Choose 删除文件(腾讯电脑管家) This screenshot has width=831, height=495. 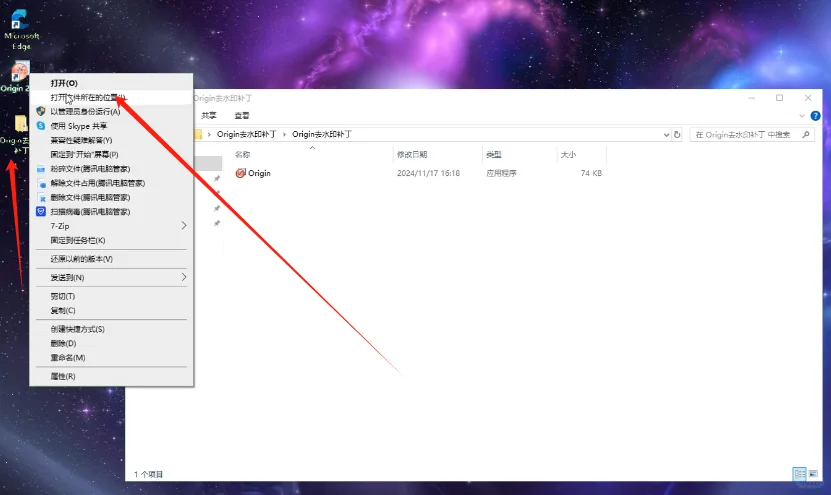(111, 198)
